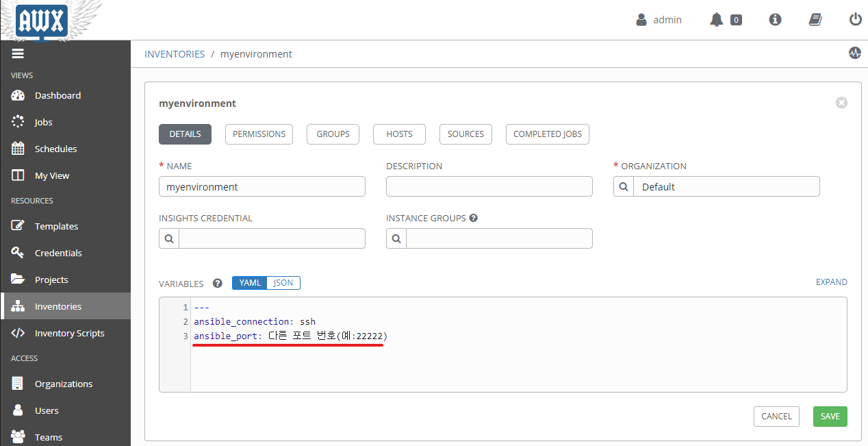Screen dimensions: 868x446
Task: Open organization lookup search icon
Action: coord(624,186)
